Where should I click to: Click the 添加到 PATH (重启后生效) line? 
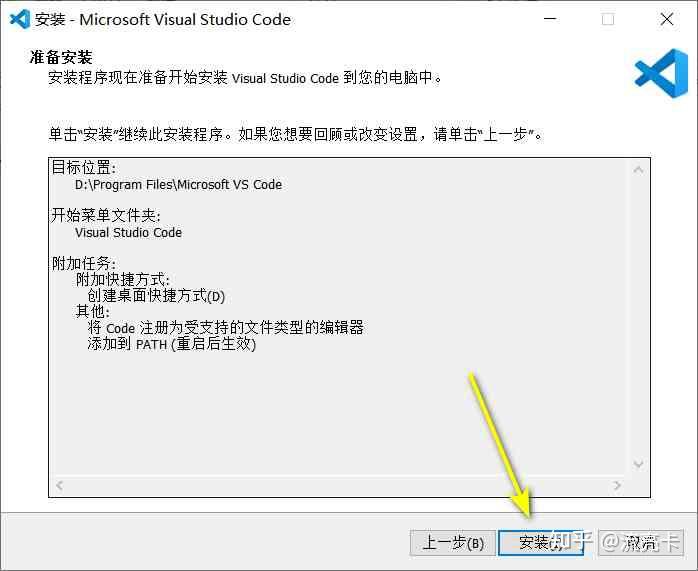pyautogui.click(x=171, y=344)
